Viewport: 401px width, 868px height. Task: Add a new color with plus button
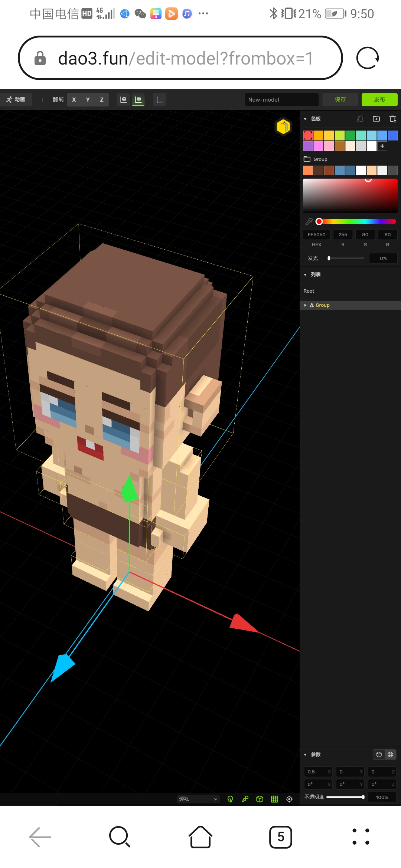(382, 146)
